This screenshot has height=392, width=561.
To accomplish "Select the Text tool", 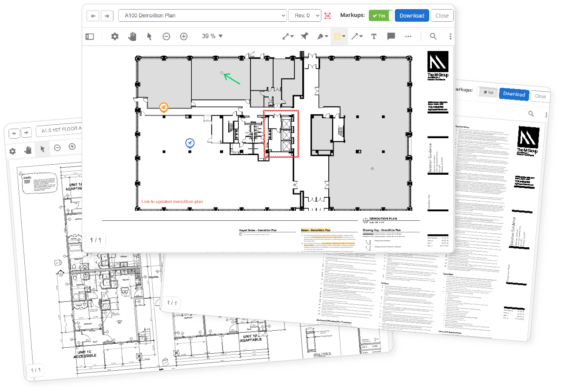I will pyautogui.click(x=374, y=37).
